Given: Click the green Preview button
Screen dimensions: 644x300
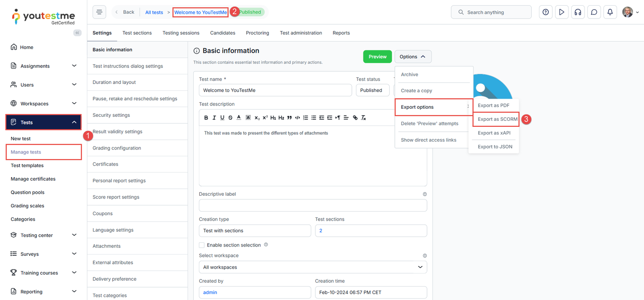Looking at the screenshot, I should 377,57.
